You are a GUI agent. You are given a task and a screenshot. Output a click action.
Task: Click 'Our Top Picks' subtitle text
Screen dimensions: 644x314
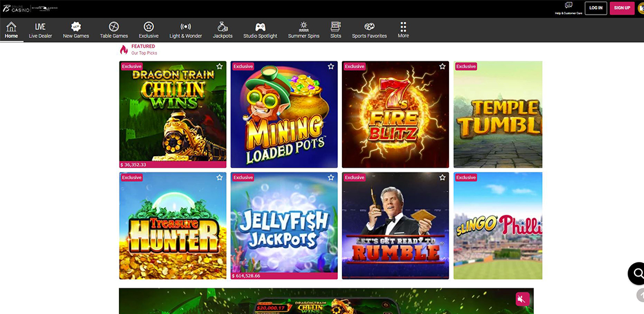pos(144,53)
